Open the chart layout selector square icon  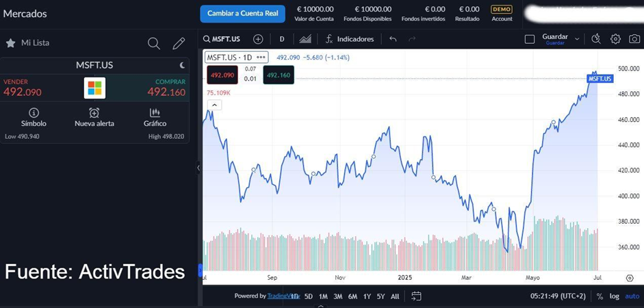click(x=530, y=39)
